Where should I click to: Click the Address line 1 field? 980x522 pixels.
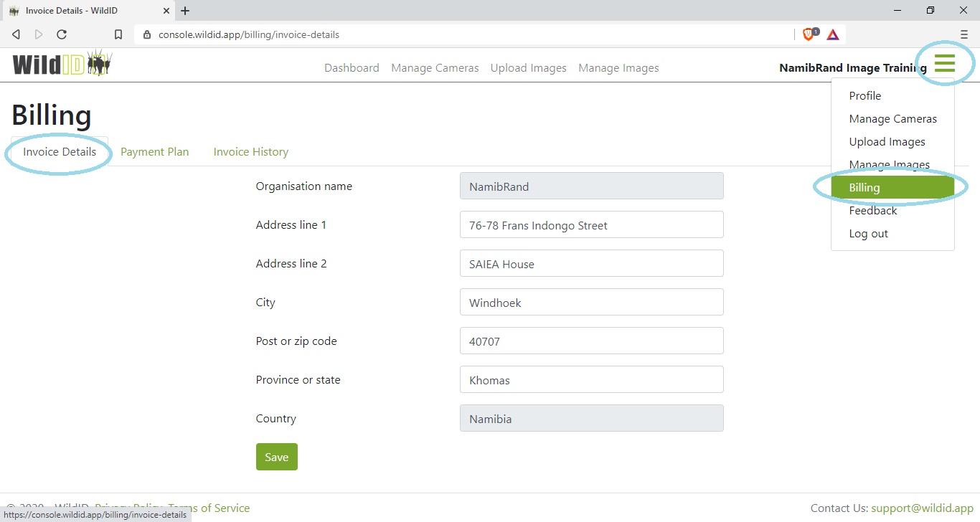click(x=591, y=225)
